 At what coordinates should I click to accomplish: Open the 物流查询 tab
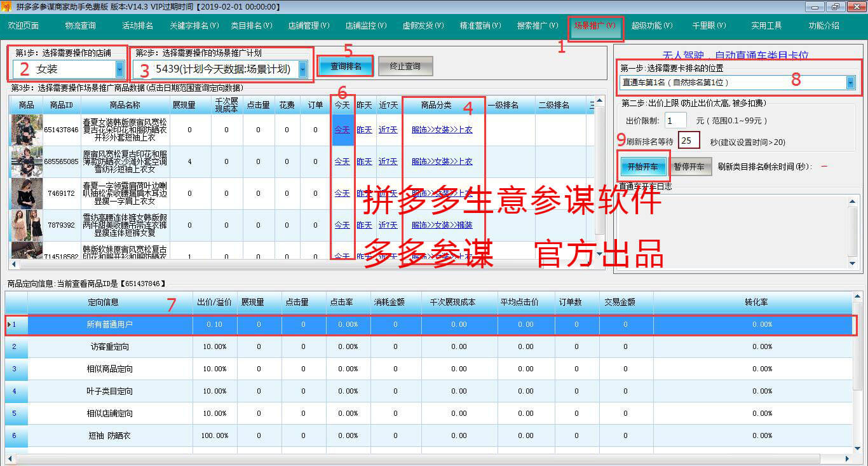coord(81,26)
